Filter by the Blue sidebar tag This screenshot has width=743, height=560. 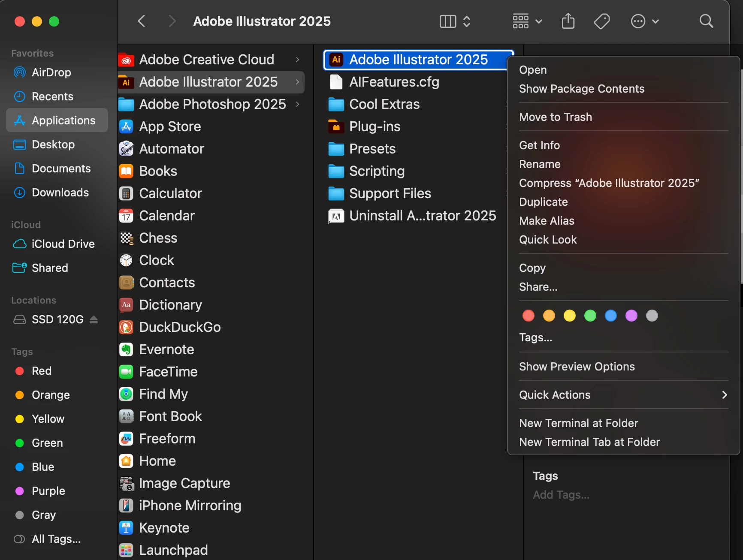57,467
